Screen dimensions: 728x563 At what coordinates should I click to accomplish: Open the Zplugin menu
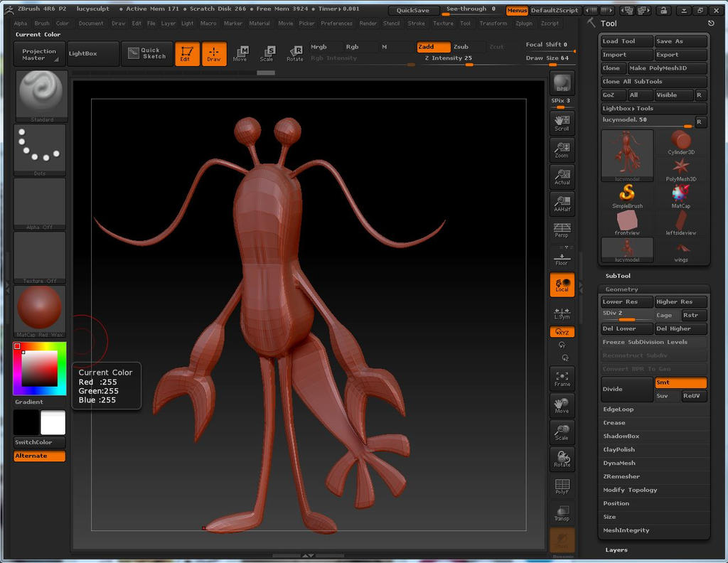[524, 23]
